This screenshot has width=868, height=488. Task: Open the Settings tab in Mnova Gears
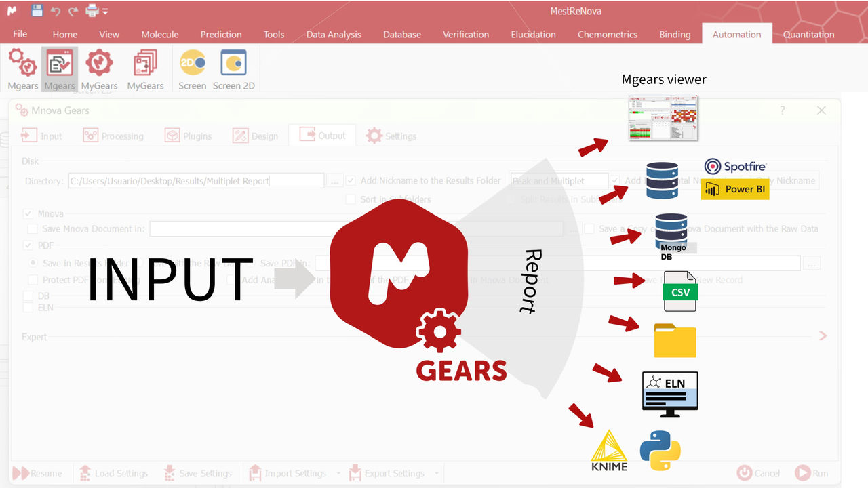click(x=391, y=136)
